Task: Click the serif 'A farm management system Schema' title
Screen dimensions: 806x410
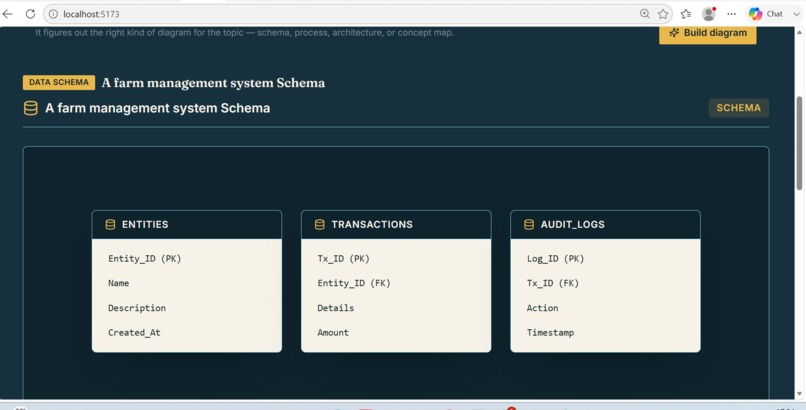Action: click(213, 83)
